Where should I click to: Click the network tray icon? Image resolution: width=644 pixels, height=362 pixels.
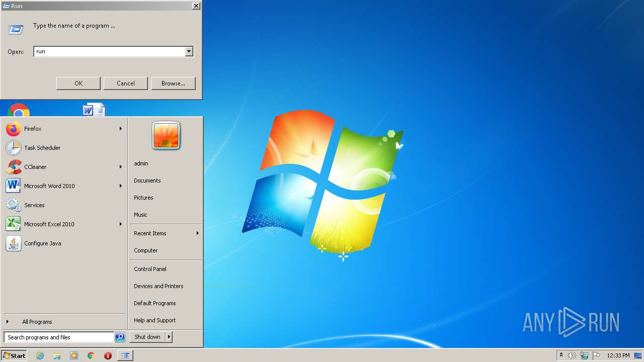click(584, 355)
